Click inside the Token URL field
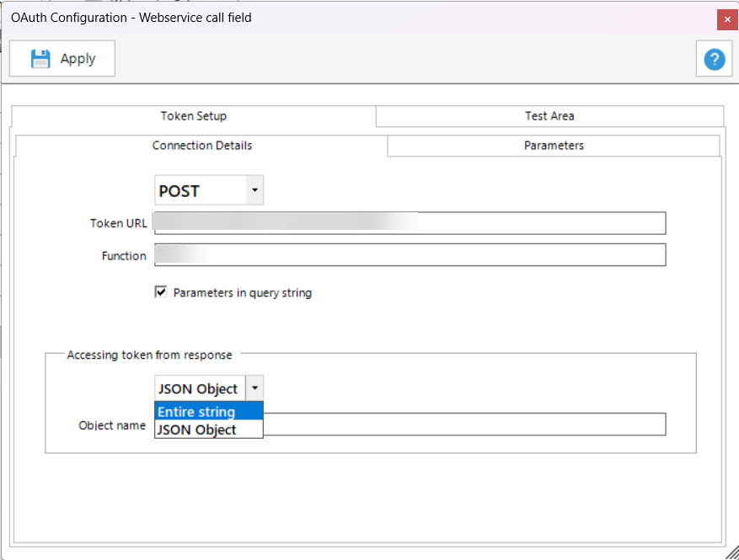739x560 pixels. (x=539, y=223)
